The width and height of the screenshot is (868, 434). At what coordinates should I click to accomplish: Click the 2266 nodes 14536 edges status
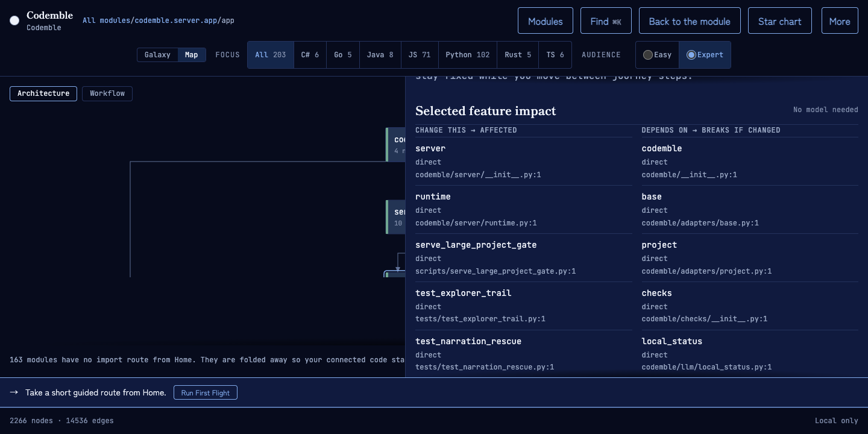61,421
